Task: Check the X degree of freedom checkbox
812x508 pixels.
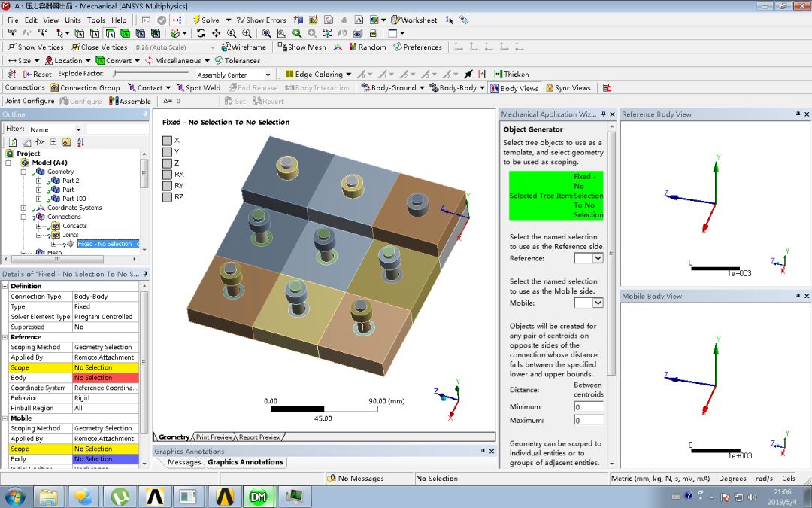Action: [x=167, y=139]
